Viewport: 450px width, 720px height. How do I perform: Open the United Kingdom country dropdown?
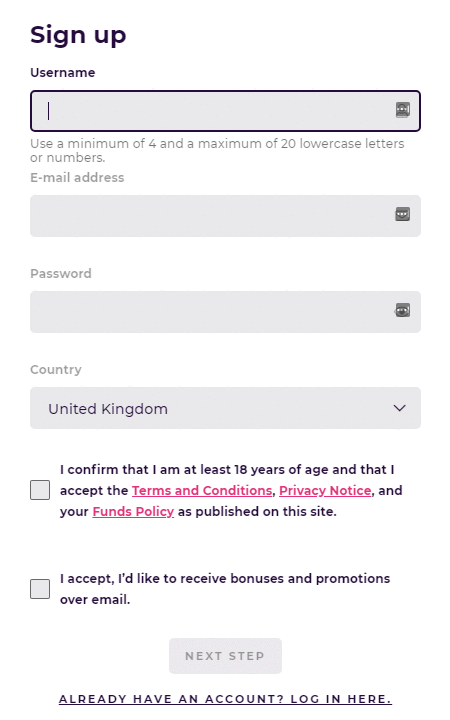point(225,408)
